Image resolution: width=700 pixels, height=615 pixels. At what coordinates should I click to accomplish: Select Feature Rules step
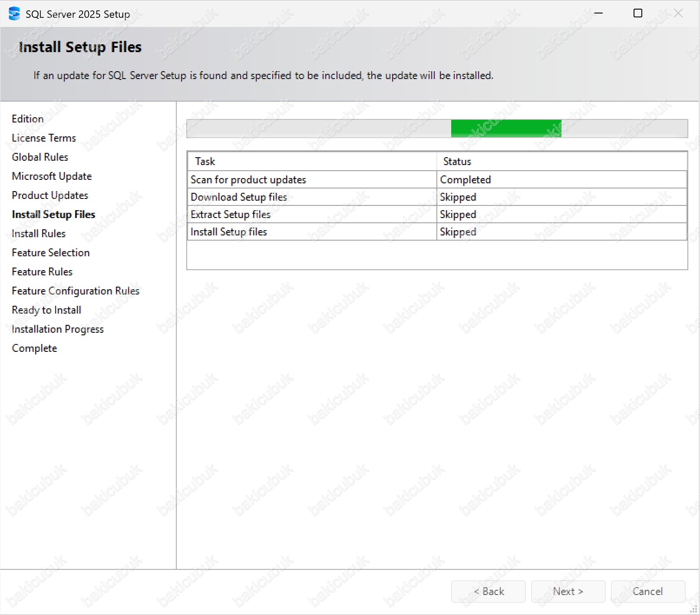click(x=42, y=272)
